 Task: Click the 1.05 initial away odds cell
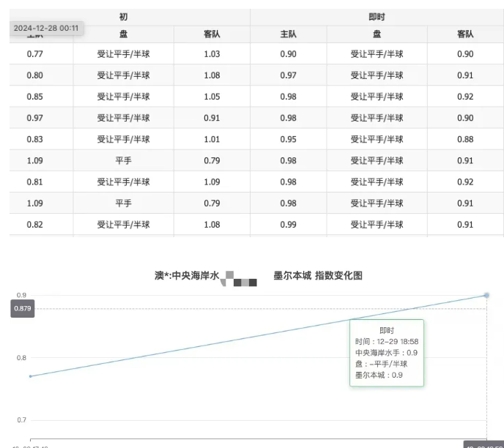[212, 97]
